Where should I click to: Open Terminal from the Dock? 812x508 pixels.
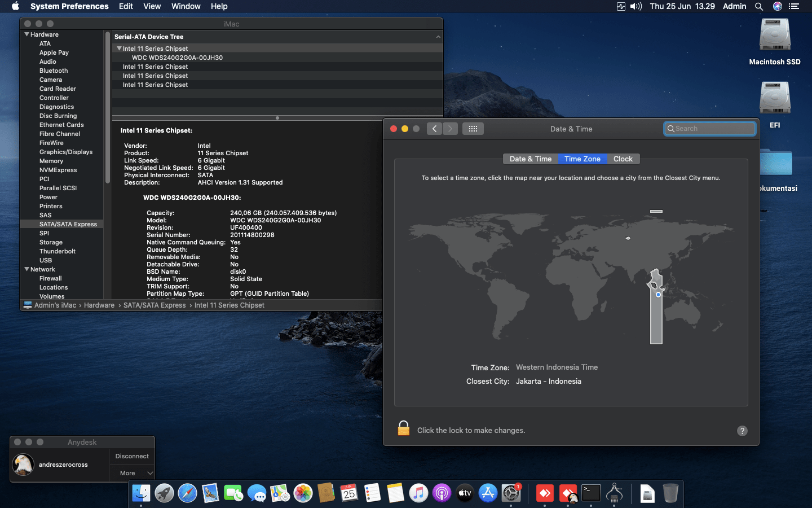(591, 493)
